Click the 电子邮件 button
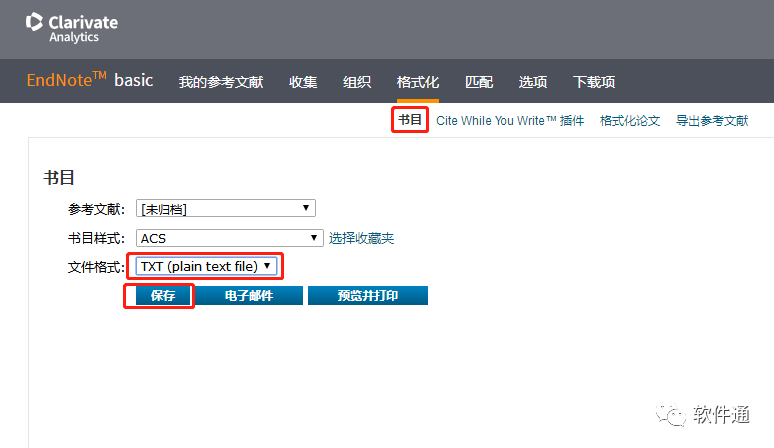The image size is (774, 448). coord(249,296)
